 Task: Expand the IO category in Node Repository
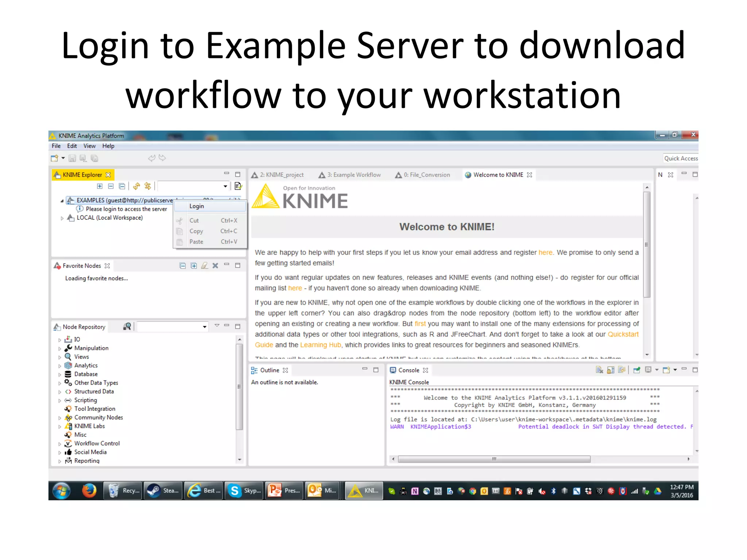coord(60,340)
